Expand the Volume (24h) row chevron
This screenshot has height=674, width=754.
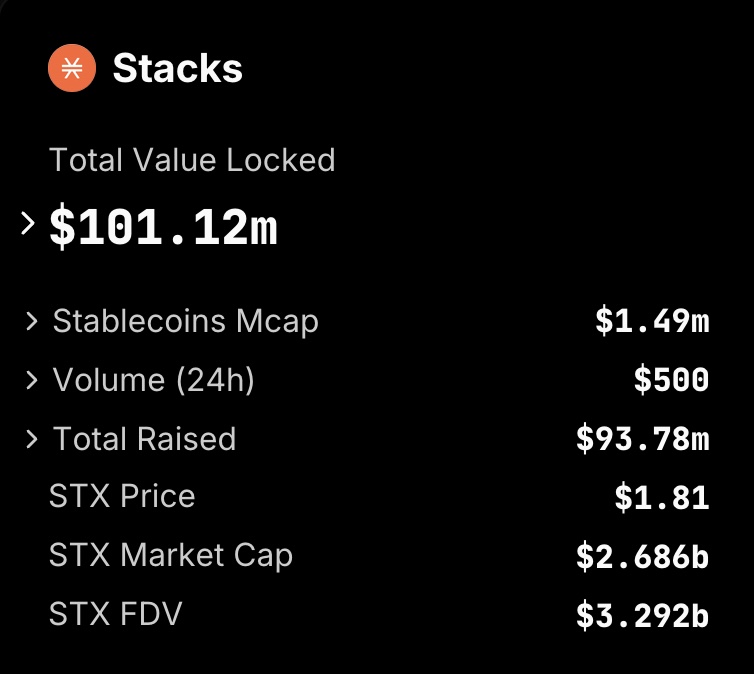[x=32, y=380]
